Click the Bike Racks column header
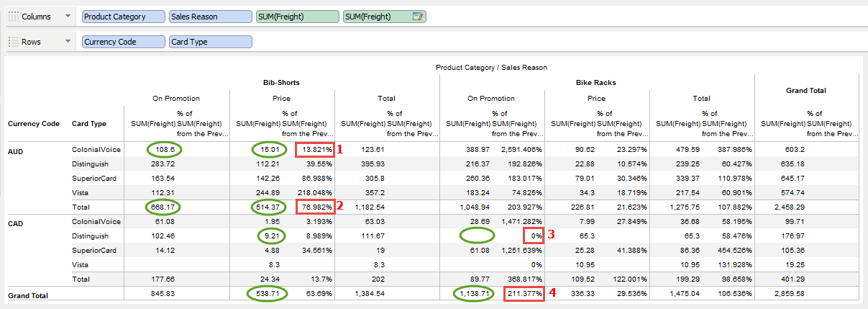868x309 pixels. click(x=596, y=83)
